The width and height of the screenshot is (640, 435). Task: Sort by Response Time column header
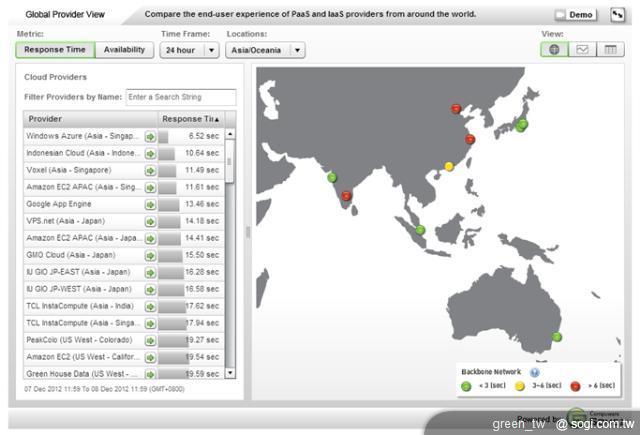[191, 119]
